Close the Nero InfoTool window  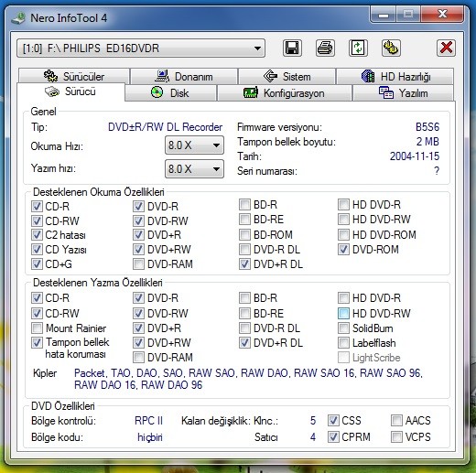[x=442, y=15]
